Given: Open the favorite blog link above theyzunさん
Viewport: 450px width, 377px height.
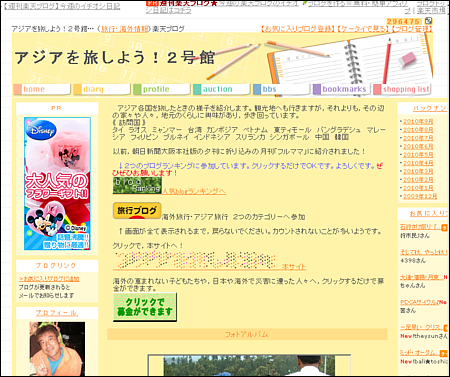Looking at the screenshot, I should coord(422,327).
